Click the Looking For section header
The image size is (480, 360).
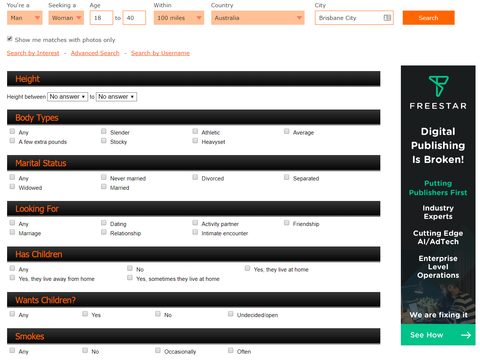click(x=193, y=209)
